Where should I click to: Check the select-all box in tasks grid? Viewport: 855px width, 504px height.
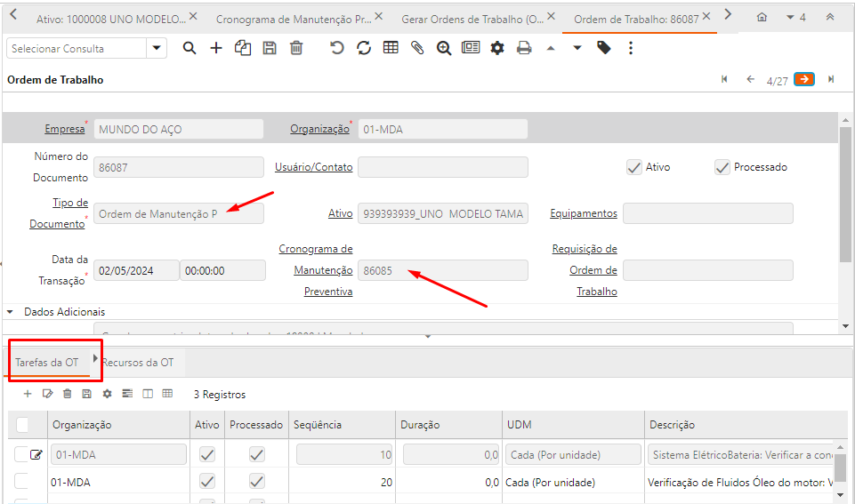click(x=22, y=425)
